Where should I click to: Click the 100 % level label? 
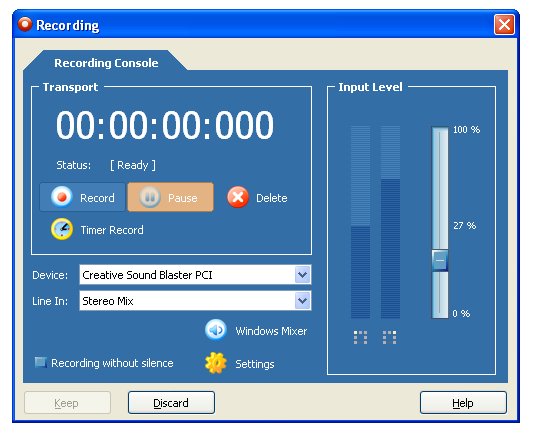[x=466, y=129]
